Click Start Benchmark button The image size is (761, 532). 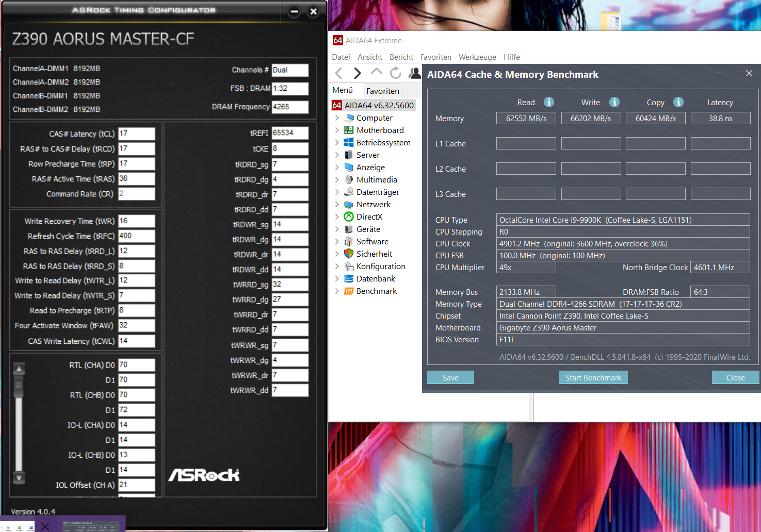593,377
